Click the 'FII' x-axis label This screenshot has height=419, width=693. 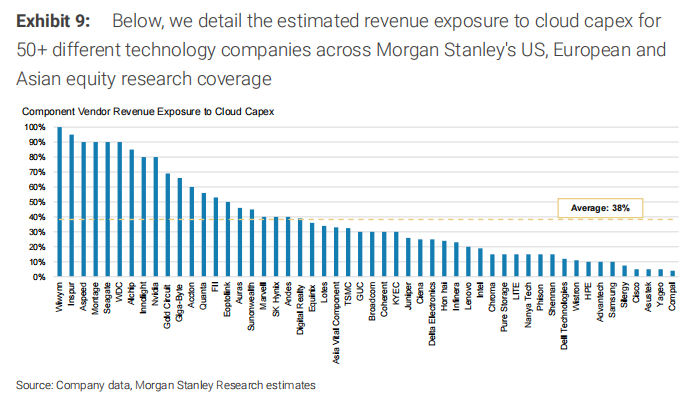point(216,287)
